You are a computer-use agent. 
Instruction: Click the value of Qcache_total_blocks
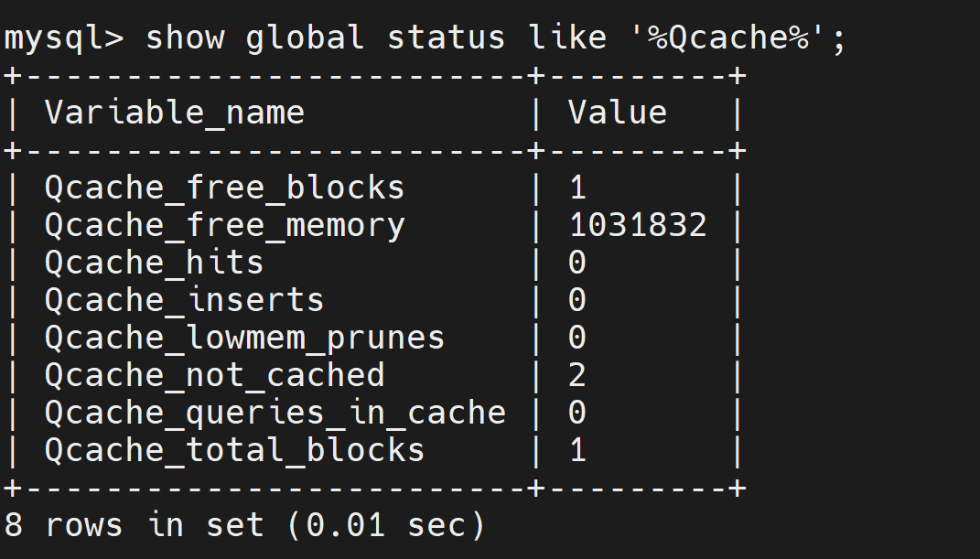click(x=577, y=451)
